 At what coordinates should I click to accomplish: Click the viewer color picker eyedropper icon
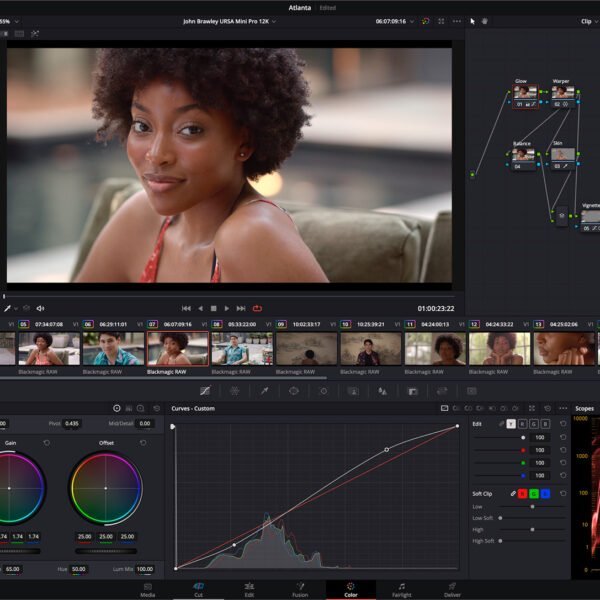coord(7,308)
